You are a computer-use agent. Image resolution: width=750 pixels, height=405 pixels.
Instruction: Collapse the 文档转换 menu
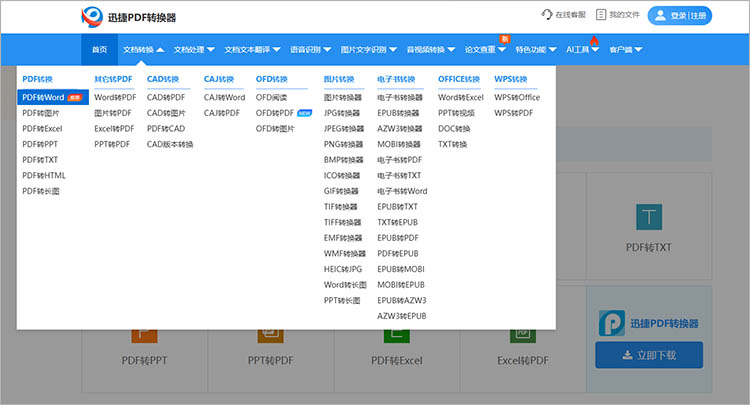tap(143, 50)
